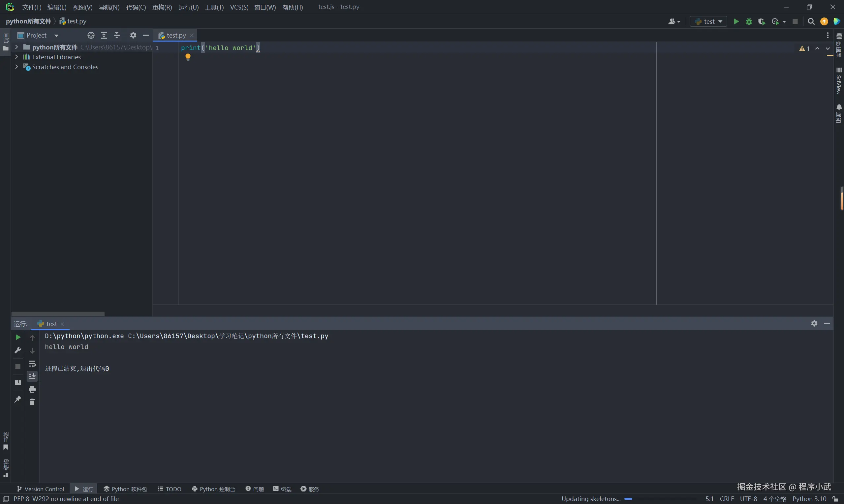The width and height of the screenshot is (844, 504).
Task: Click the intention lightbulb in editor
Action: 188,57
